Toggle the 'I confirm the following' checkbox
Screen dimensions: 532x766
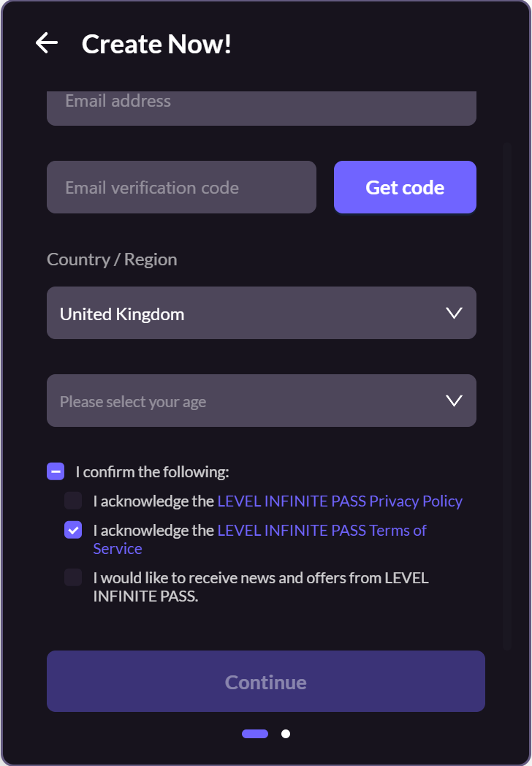pyautogui.click(x=56, y=471)
